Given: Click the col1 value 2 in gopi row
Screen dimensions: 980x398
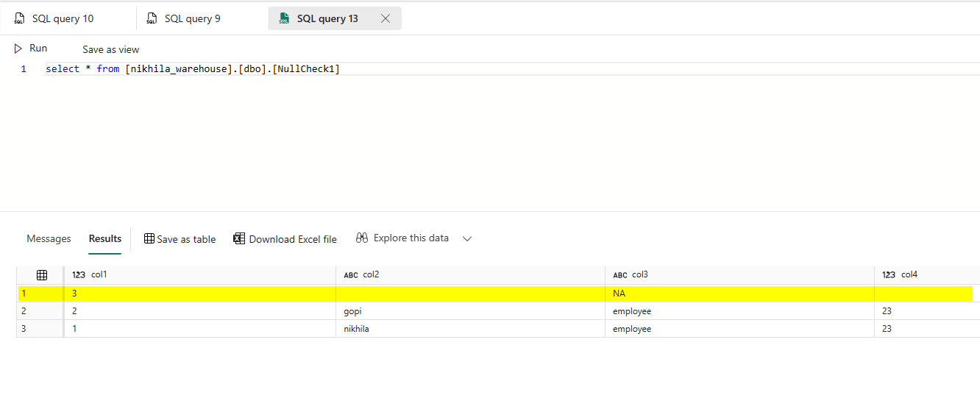Looking at the screenshot, I should click(199, 311).
